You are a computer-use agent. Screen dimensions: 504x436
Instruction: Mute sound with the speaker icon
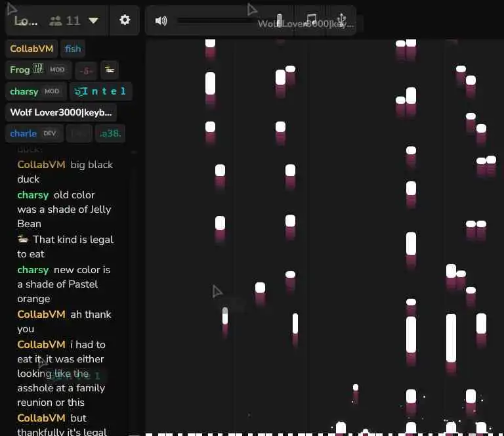coord(161,21)
